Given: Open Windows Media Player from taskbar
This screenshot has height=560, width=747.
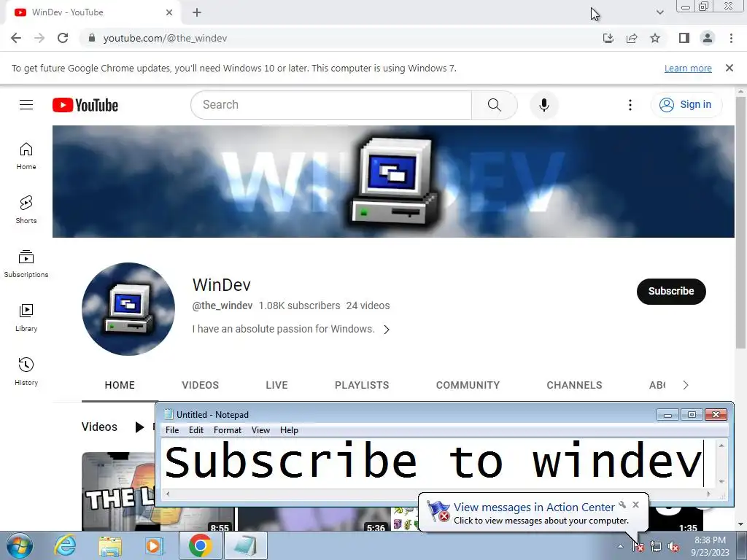Looking at the screenshot, I should click(153, 545).
